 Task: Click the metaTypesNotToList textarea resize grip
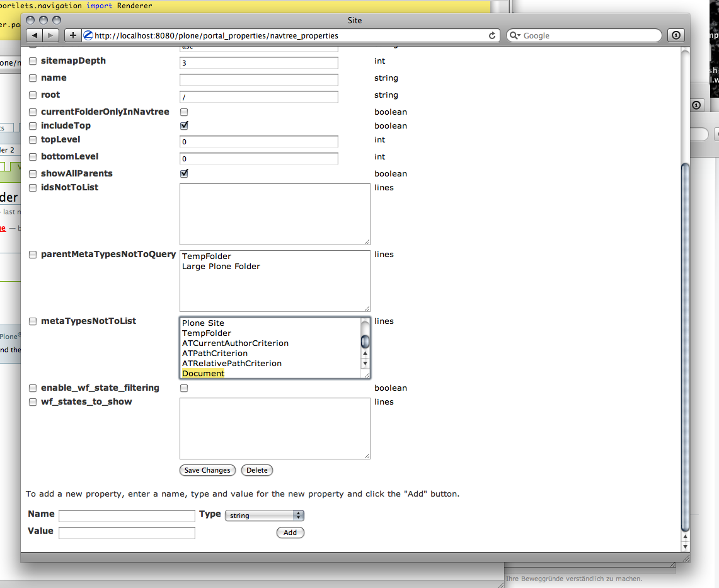tap(366, 375)
